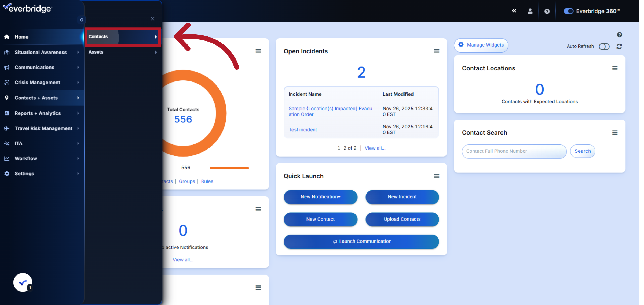Click the Contacts + Assets pin icon
644x305 pixels.
pyautogui.click(x=7, y=98)
